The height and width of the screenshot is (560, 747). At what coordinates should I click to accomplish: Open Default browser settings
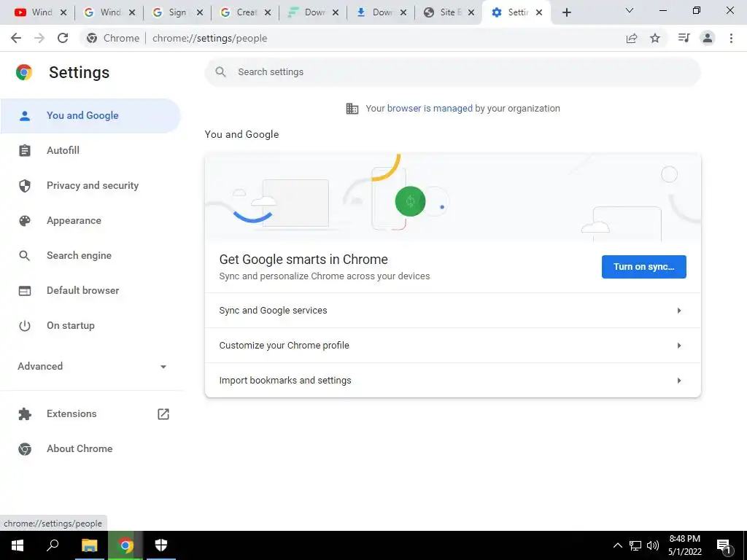click(90, 290)
